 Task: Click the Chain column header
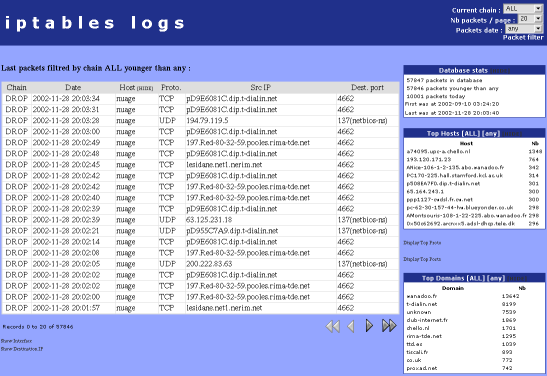coord(16,88)
